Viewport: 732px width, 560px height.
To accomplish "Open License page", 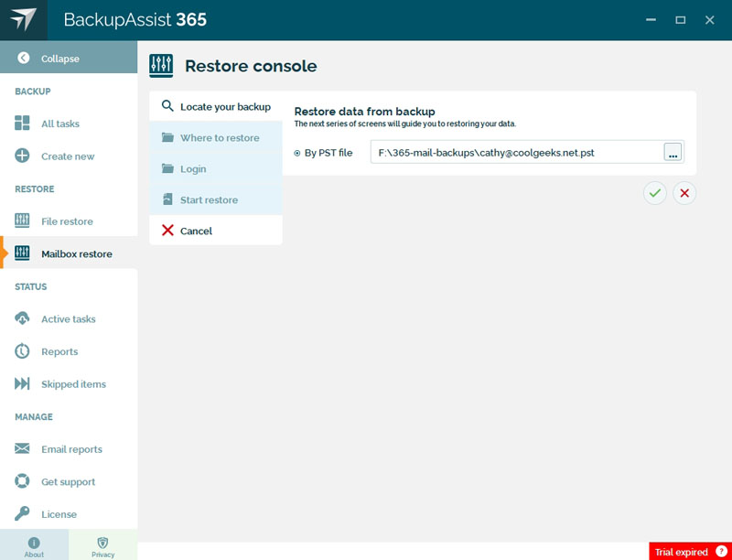I will [x=69, y=514].
